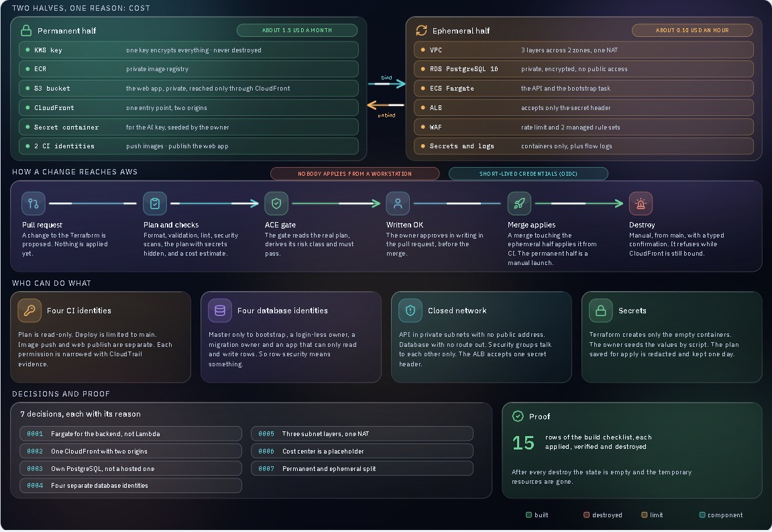The height and width of the screenshot is (532, 772).
Task: Click the Four CI identities card title
Action: pos(78,311)
